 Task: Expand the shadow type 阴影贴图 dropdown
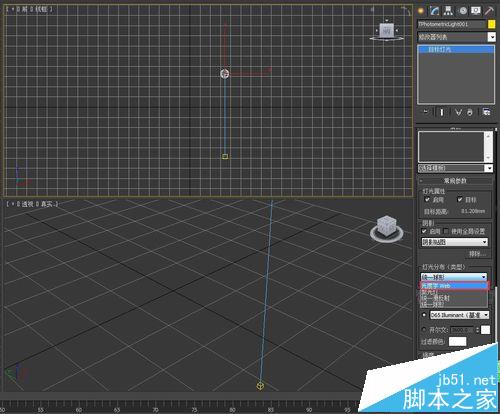point(455,242)
